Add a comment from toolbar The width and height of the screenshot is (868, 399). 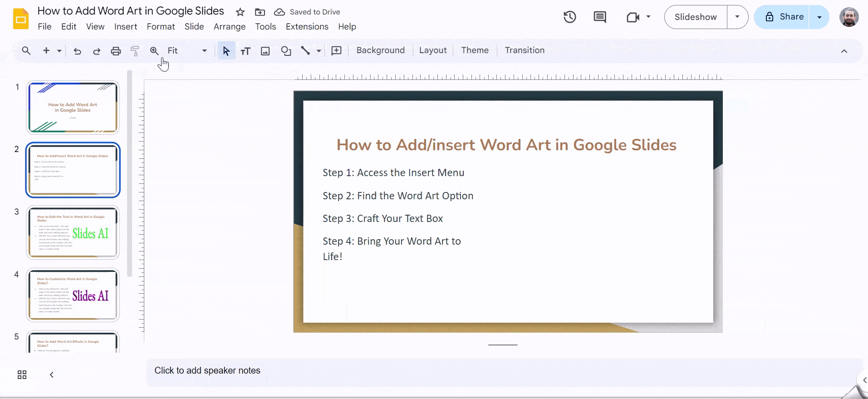tap(337, 51)
